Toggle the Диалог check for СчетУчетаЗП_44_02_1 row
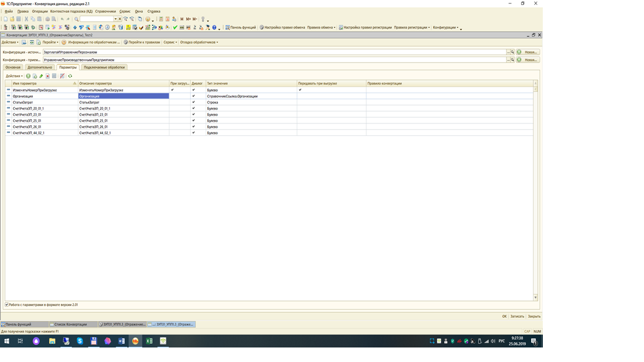644x362 pixels. 193,133
